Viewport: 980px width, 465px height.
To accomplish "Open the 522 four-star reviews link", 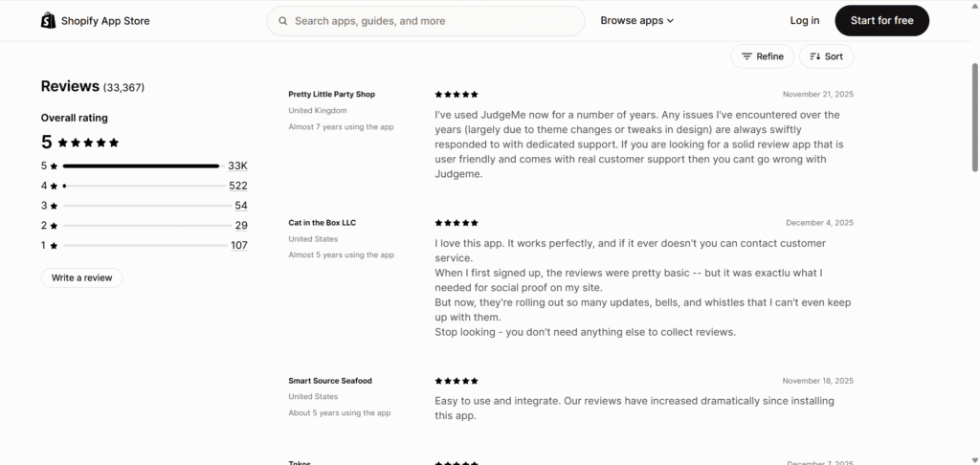I will pyautogui.click(x=238, y=186).
